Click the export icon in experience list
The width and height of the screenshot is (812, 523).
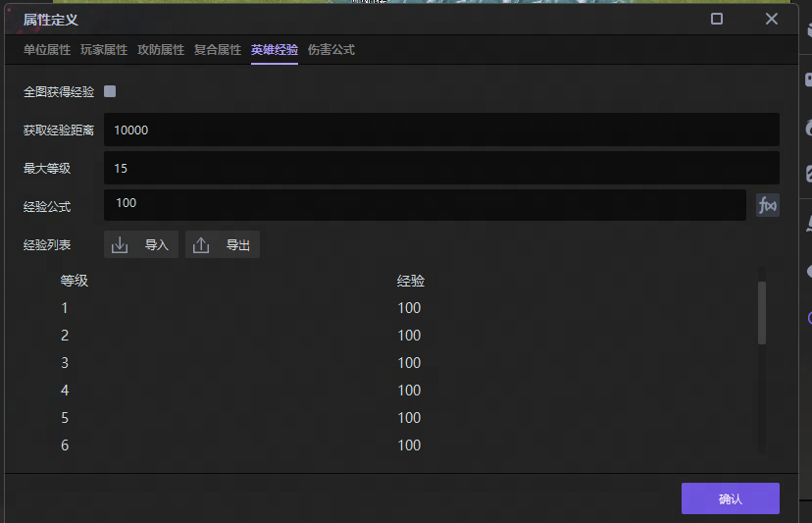click(202, 245)
